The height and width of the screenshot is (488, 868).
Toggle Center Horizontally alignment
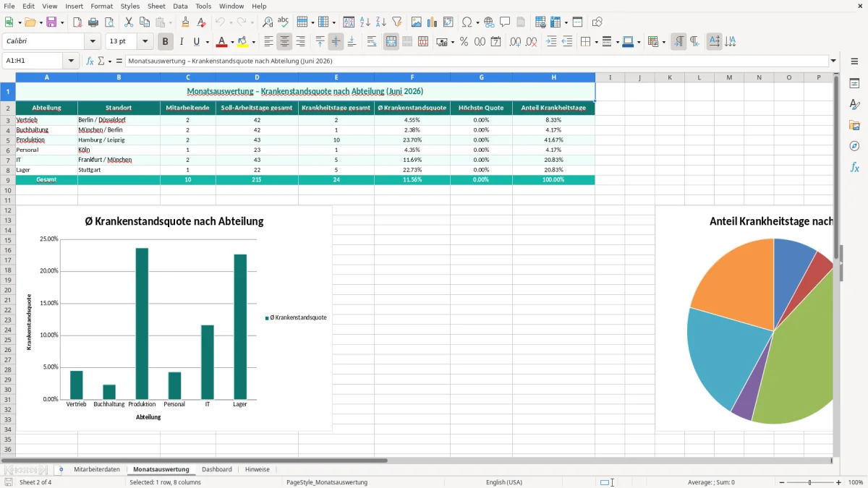[285, 42]
